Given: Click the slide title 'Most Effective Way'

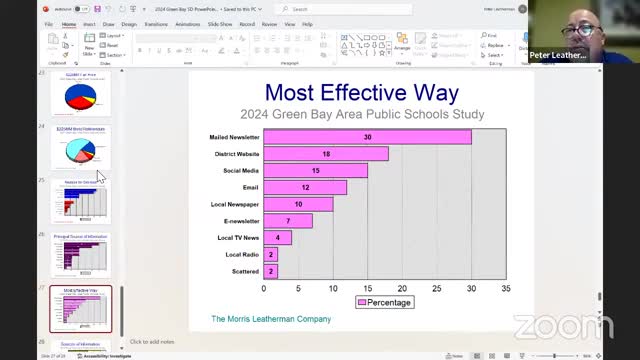Looking at the screenshot, I should pyautogui.click(x=362, y=93).
